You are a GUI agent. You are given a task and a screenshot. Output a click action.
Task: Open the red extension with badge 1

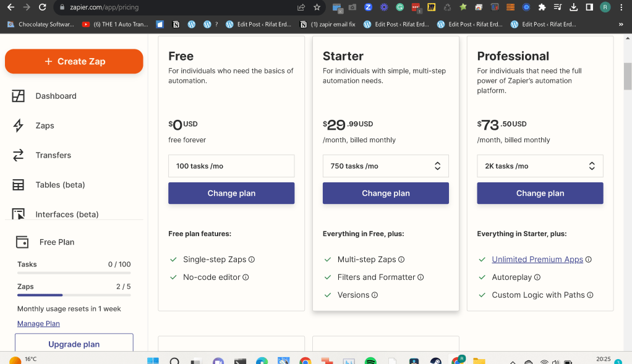(x=416, y=7)
